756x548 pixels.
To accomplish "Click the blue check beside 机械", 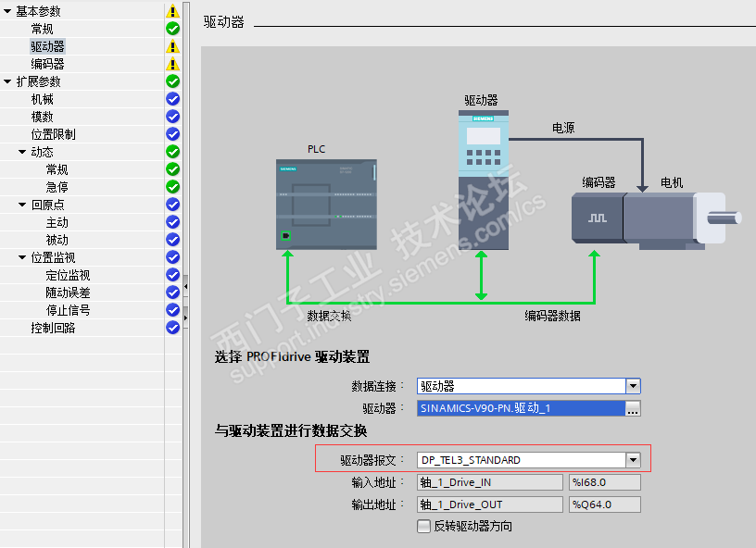I will (x=172, y=99).
